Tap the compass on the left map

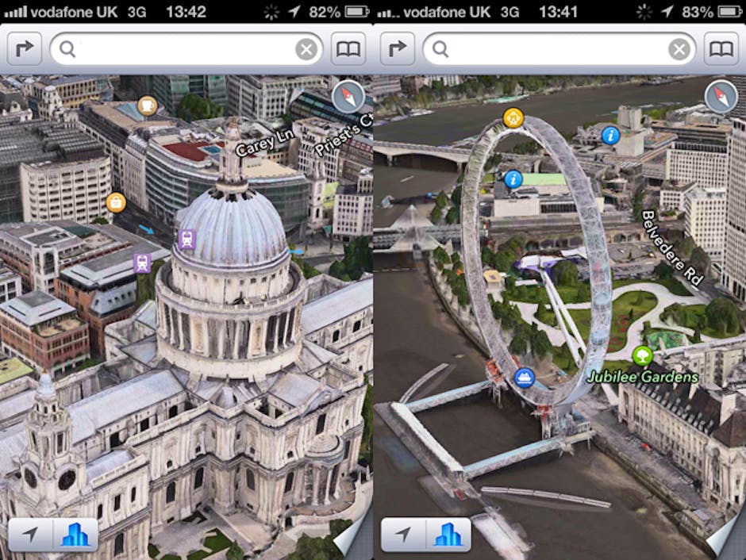pyautogui.click(x=348, y=97)
